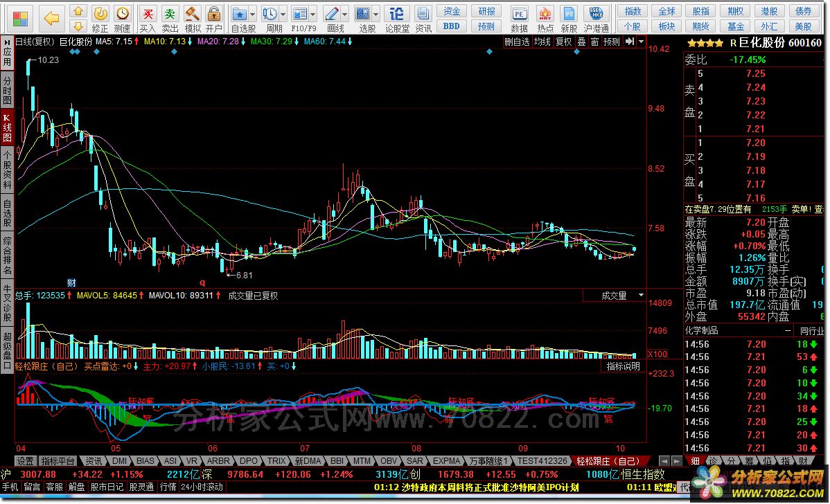
Task: Click 删自选 to remove from watchlist
Action: (x=517, y=42)
